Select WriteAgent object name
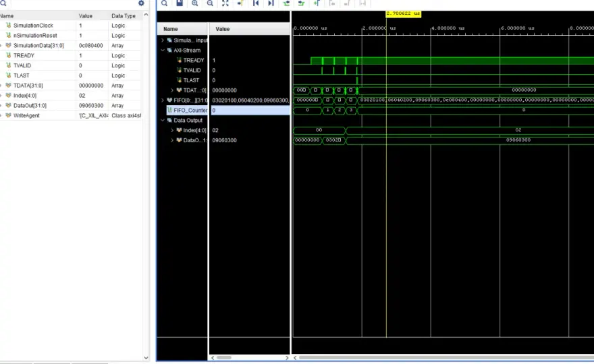The width and height of the screenshot is (594, 364). click(x=26, y=115)
